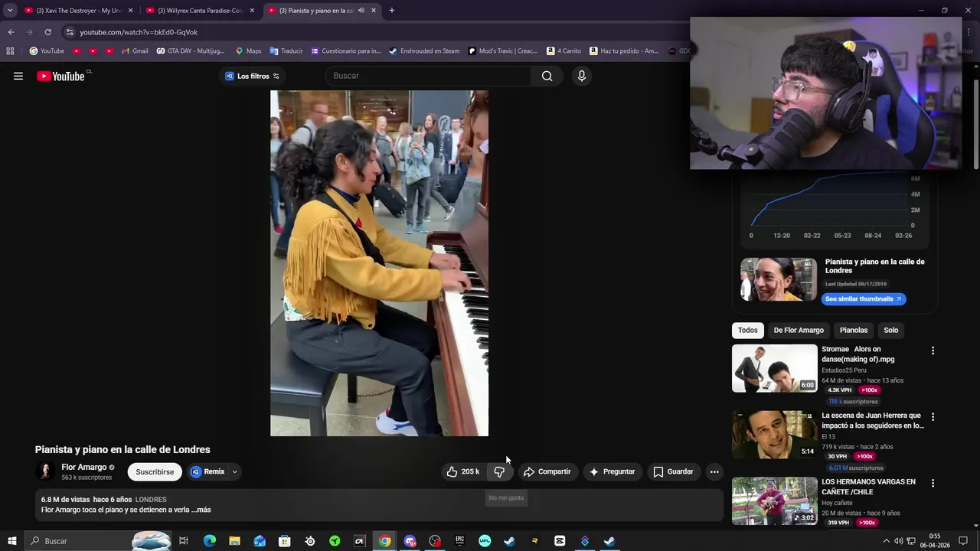Screen dimensions: 980x551
Task: Open Epic Games Launcher taskbar icon
Action: pos(459,541)
